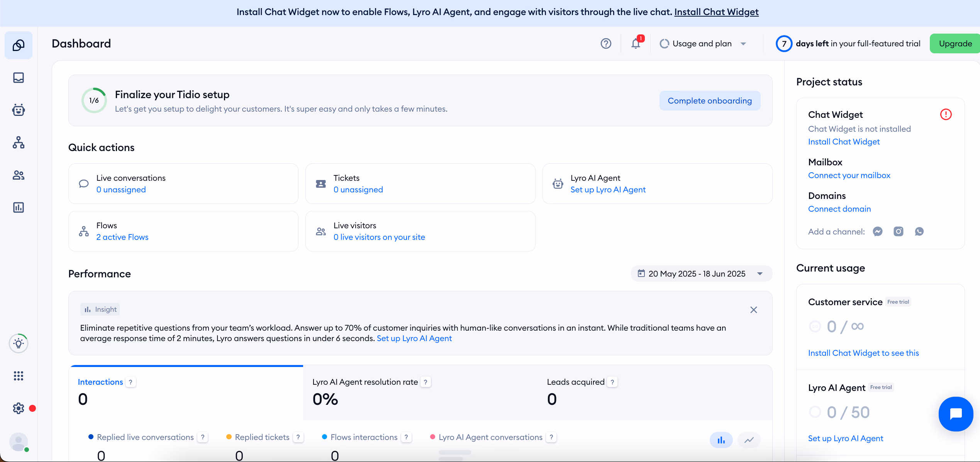Screen dimensions: 980x462
Task: Open Flows section in sidebar
Action: click(x=19, y=143)
